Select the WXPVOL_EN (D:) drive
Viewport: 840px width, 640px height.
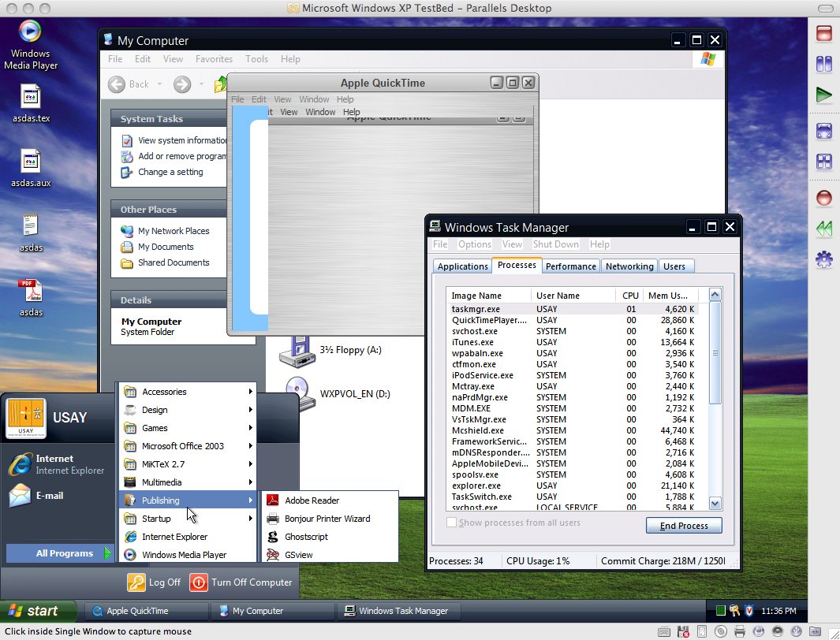(335, 394)
